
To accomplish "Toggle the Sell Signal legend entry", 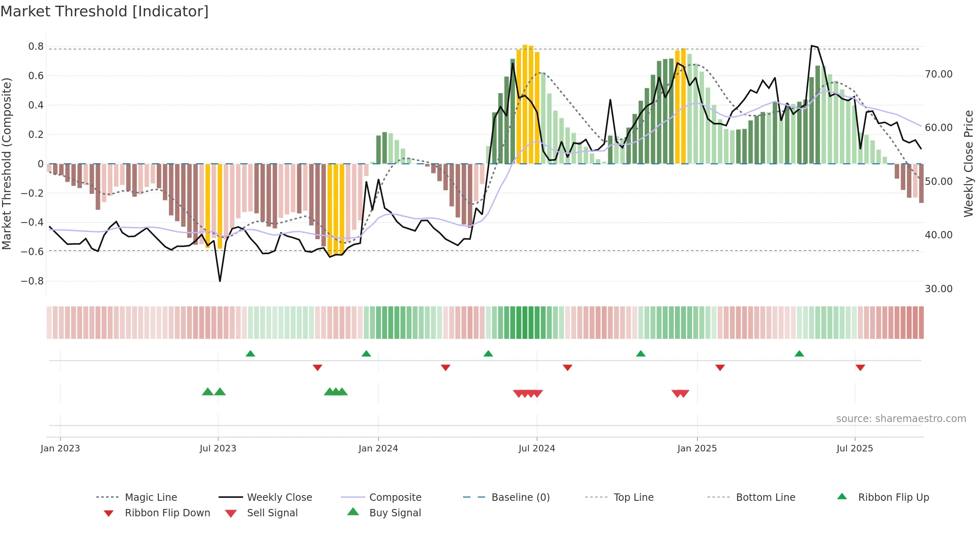I will 261,513.
